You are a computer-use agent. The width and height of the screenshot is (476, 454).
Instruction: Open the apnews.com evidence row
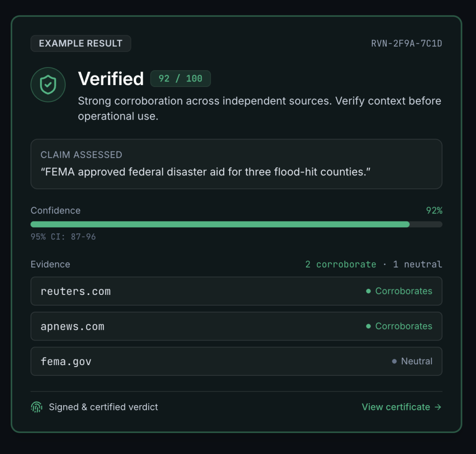click(237, 326)
